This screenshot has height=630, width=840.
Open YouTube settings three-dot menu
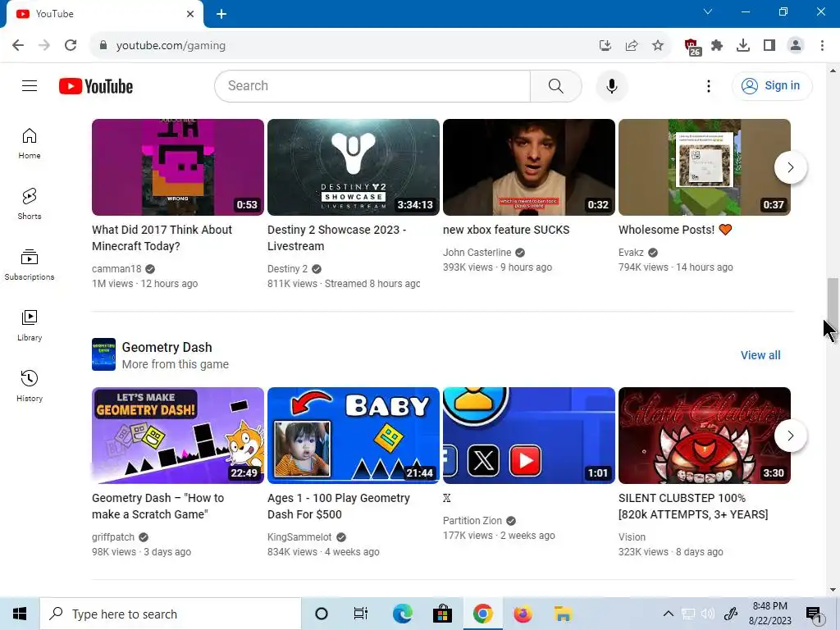[708, 85]
